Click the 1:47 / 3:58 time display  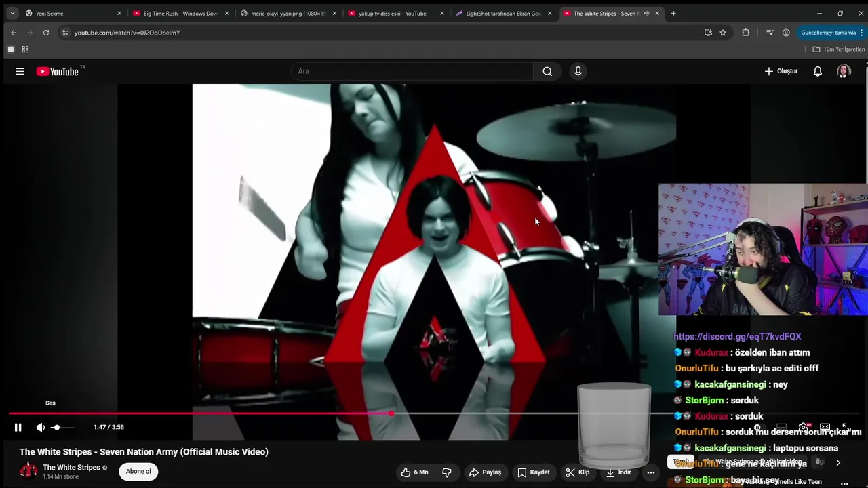[108, 427]
